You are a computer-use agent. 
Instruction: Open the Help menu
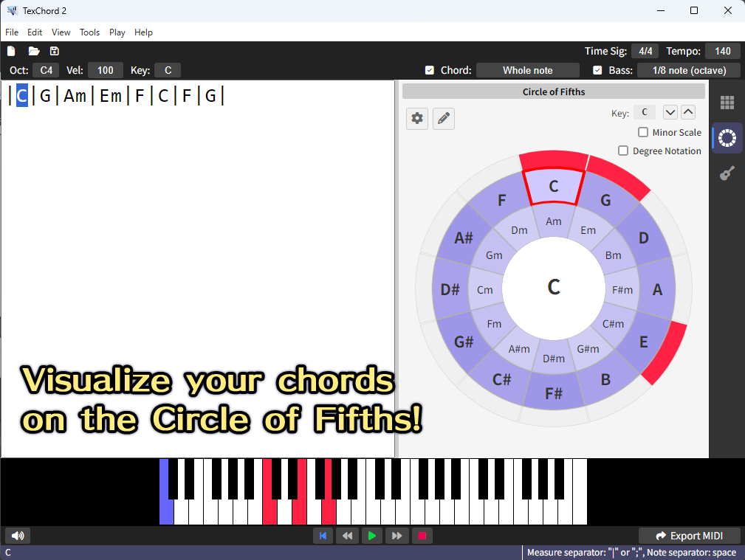pyautogui.click(x=143, y=32)
